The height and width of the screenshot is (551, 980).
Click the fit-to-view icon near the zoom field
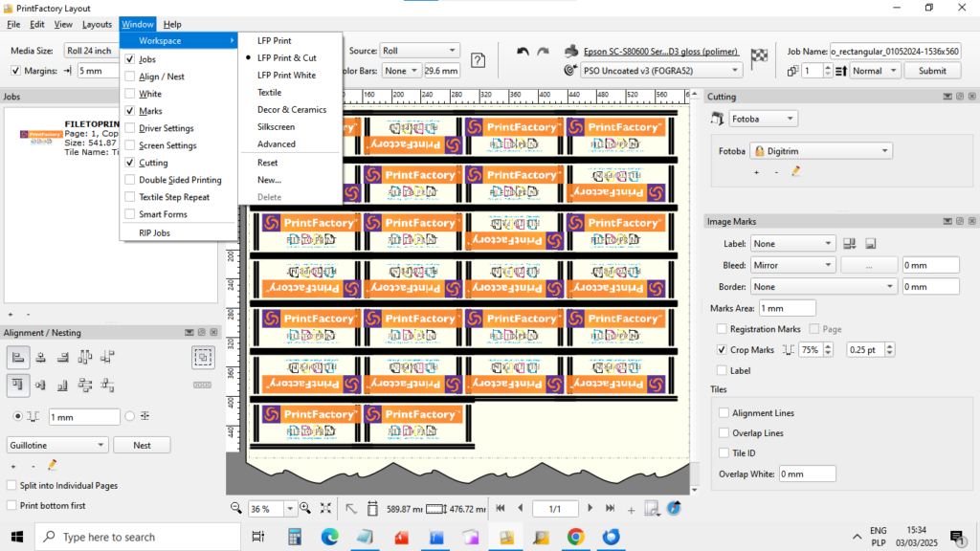tap(326, 508)
